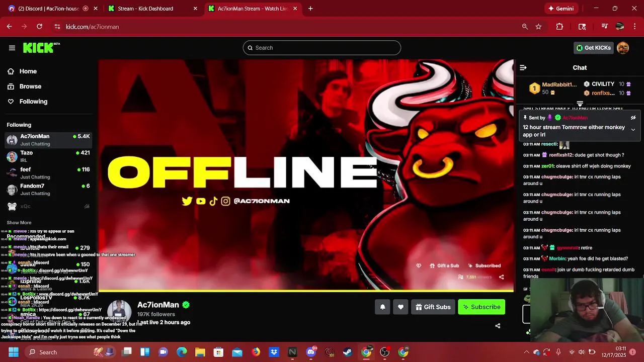Image resolution: width=644 pixels, height=362 pixels.
Task: Open page zoom magnifier icon
Action: (x=525, y=27)
